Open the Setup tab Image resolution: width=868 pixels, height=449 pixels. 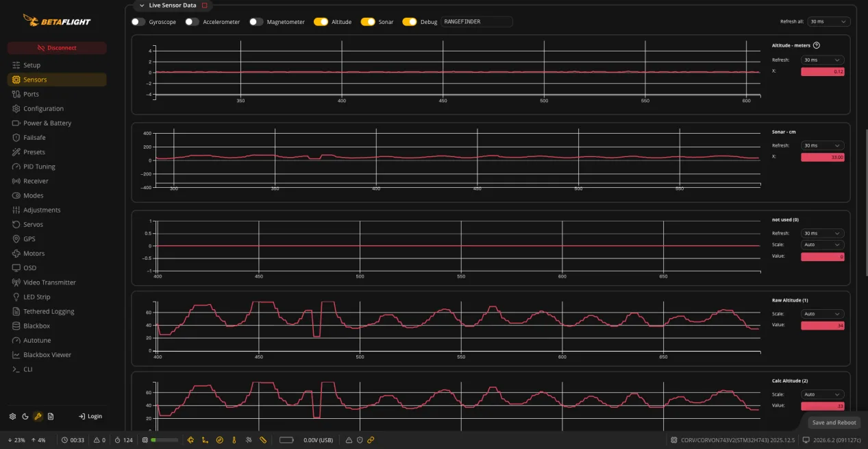(57, 65)
